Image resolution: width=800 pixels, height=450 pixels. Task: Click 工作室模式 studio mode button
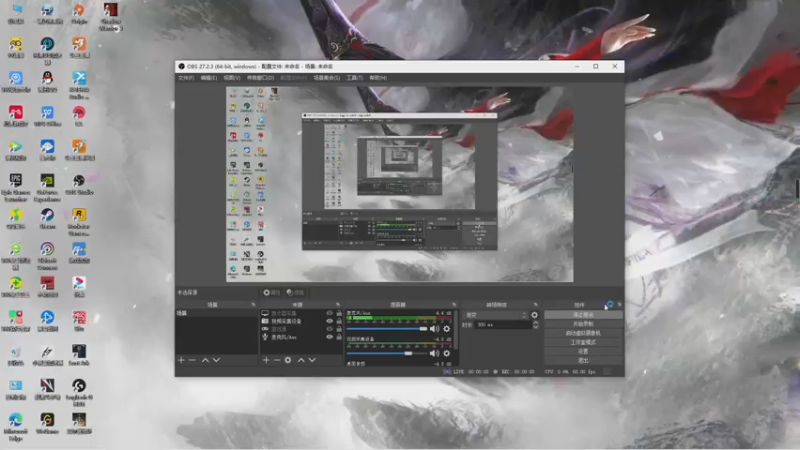583,342
